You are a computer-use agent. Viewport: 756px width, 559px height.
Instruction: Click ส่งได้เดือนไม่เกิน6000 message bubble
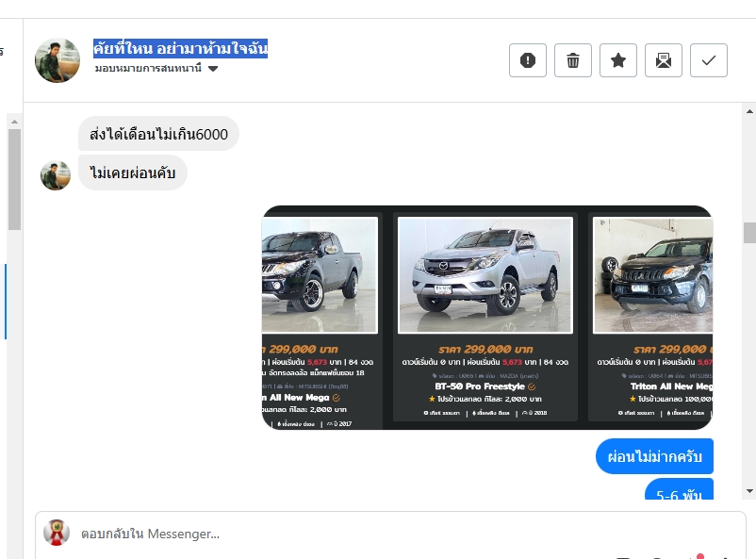[158, 134]
